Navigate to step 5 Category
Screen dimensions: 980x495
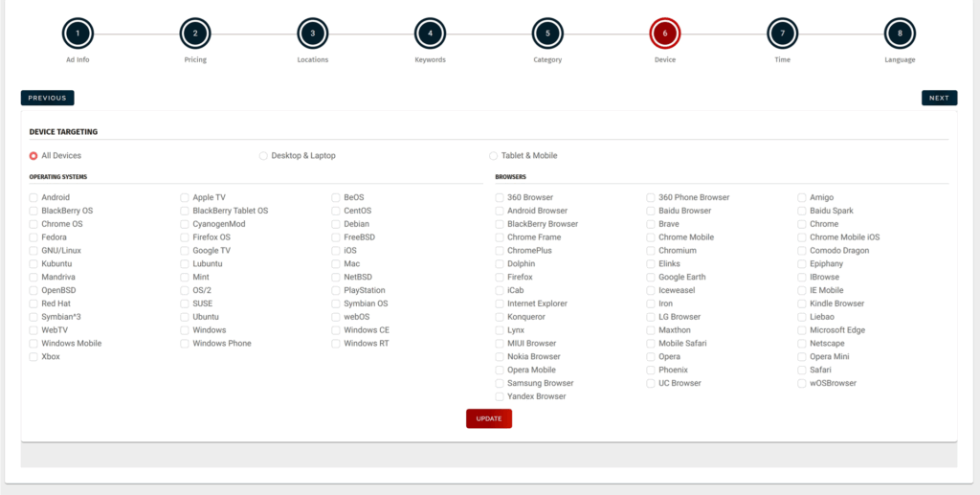(x=547, y=34)
